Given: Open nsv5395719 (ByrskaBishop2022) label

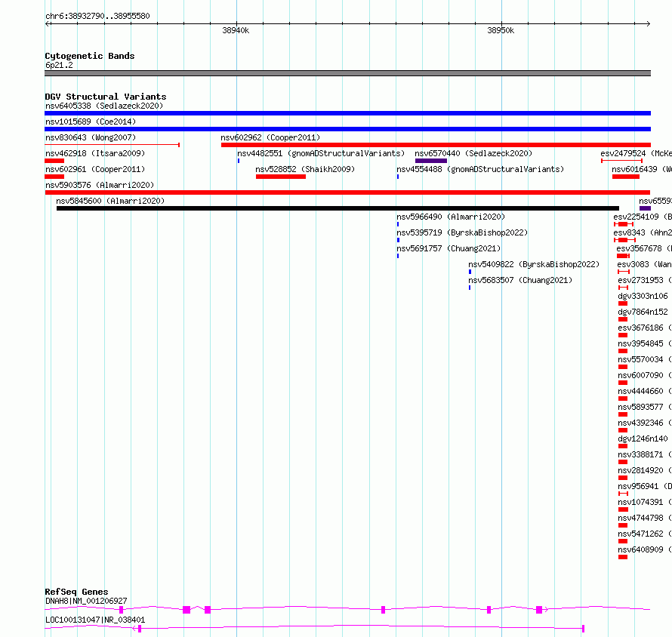Looking at the screenshot, I should point(462,232).
